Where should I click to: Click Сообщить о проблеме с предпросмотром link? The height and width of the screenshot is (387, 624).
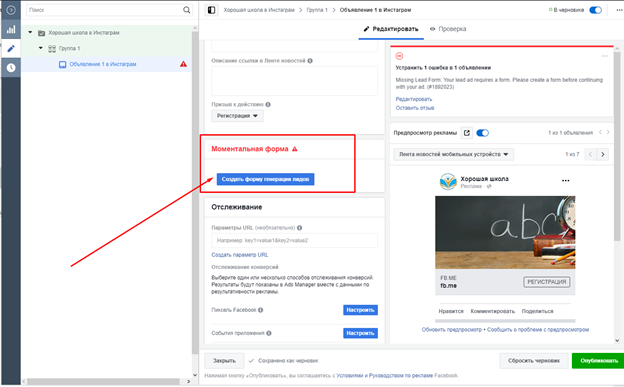(x=538, y=330)
